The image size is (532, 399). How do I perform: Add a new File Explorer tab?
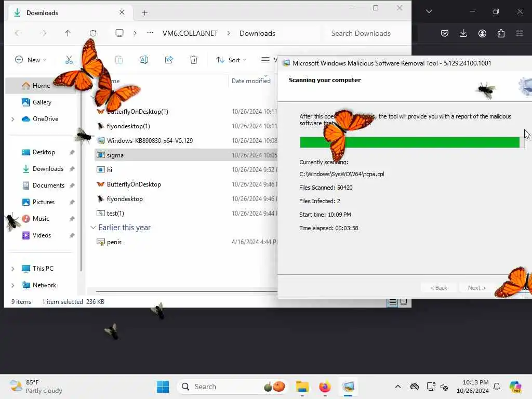point(144,13)
